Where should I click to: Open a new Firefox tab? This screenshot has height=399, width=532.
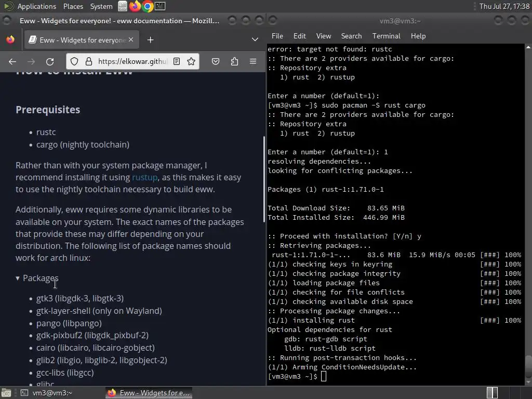150,40
